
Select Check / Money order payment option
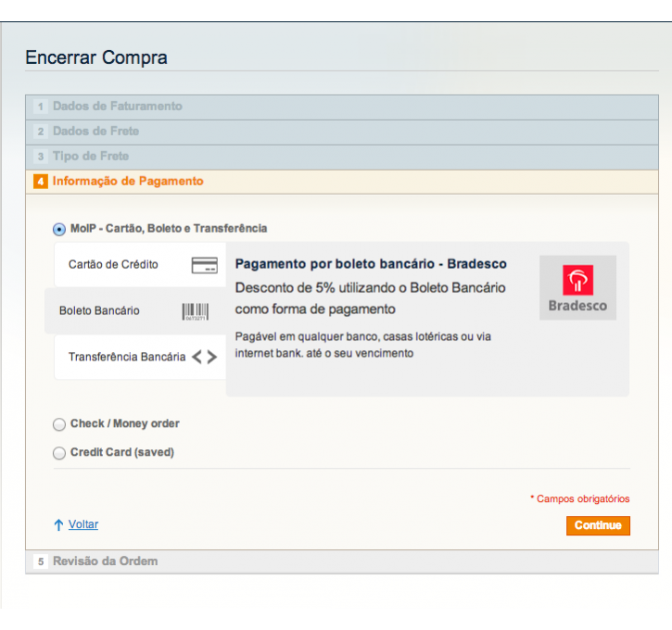pos(59,424)
